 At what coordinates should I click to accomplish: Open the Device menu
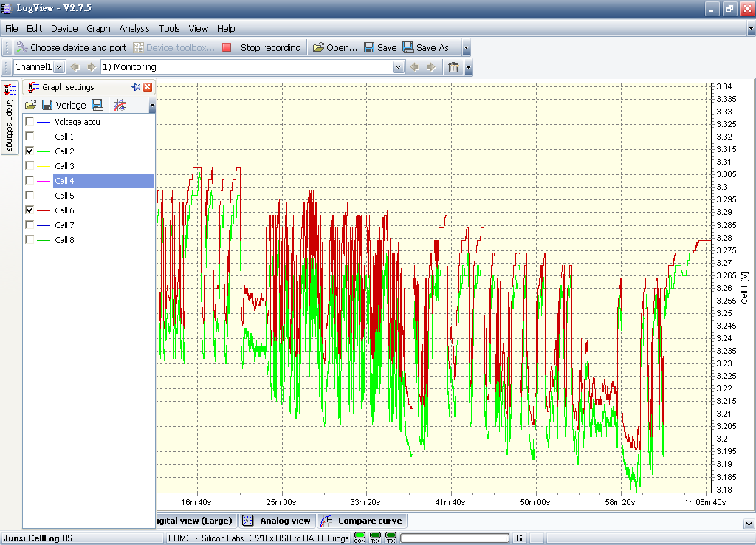coord(64,29)
